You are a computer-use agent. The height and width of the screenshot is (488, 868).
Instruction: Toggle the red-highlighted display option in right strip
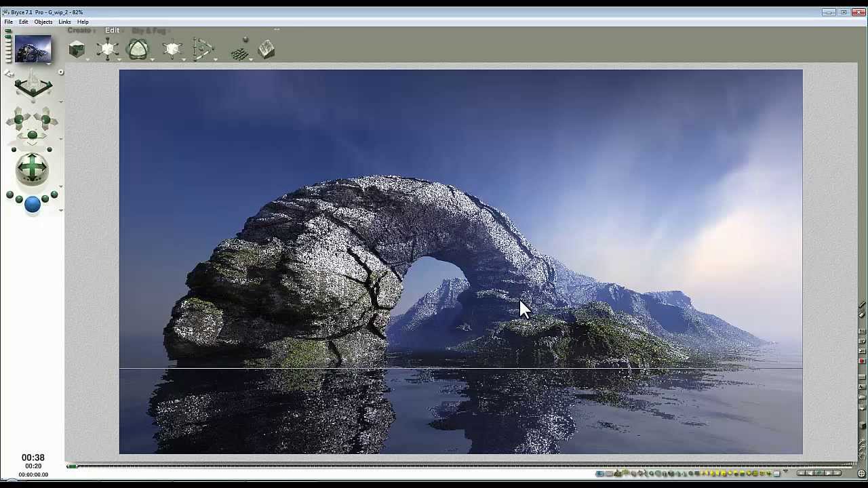pyautogui.click(x=862, y=361)
